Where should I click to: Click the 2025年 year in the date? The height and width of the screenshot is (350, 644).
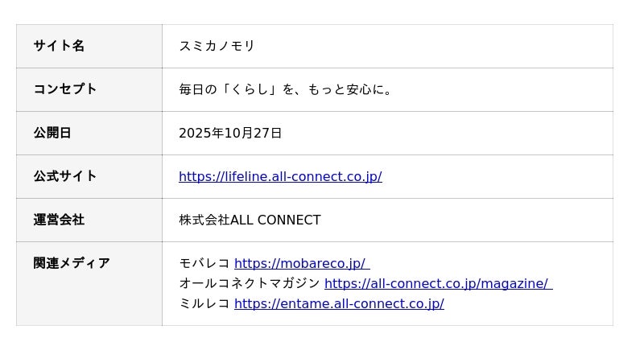pyautogui.click(x=200, y=134)
